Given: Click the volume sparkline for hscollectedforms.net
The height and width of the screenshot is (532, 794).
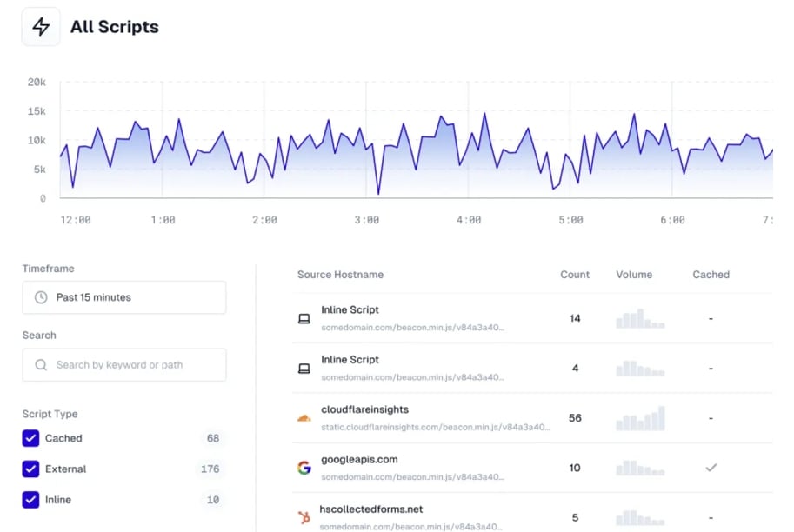Looking at the screenshot, I should pos(640,517).
